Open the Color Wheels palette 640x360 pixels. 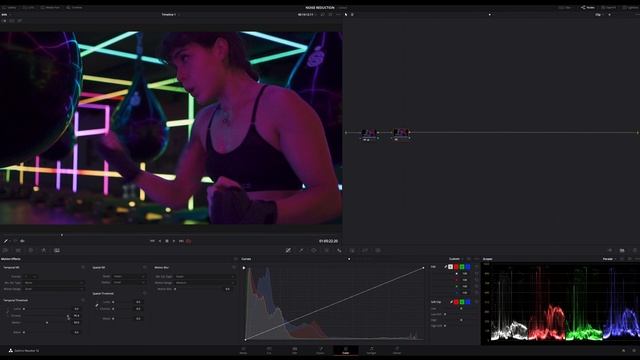[31, 250]
